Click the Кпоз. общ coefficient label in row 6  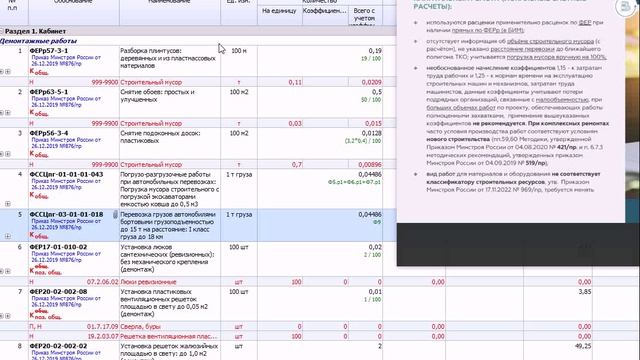pos(46,269)
